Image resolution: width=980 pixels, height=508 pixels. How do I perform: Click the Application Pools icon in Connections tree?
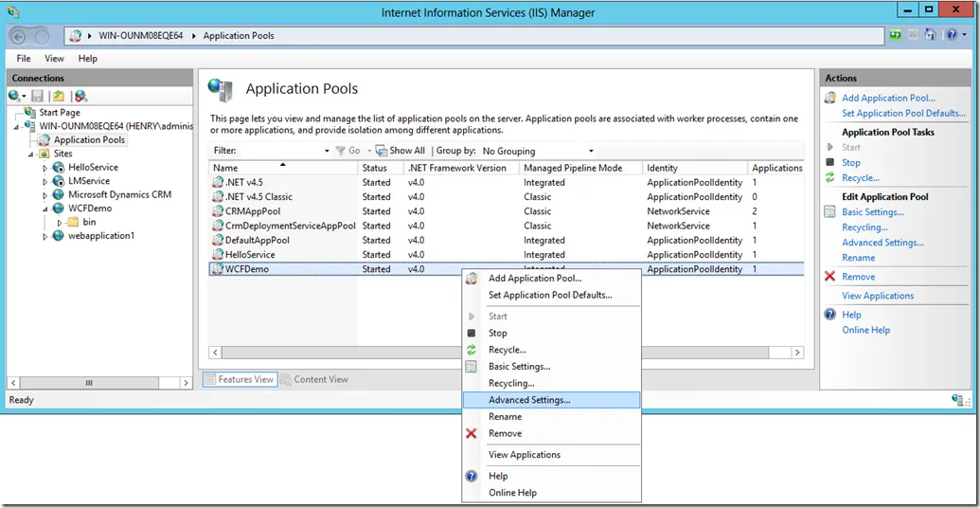pyautogui.click(x=44, y=139)
